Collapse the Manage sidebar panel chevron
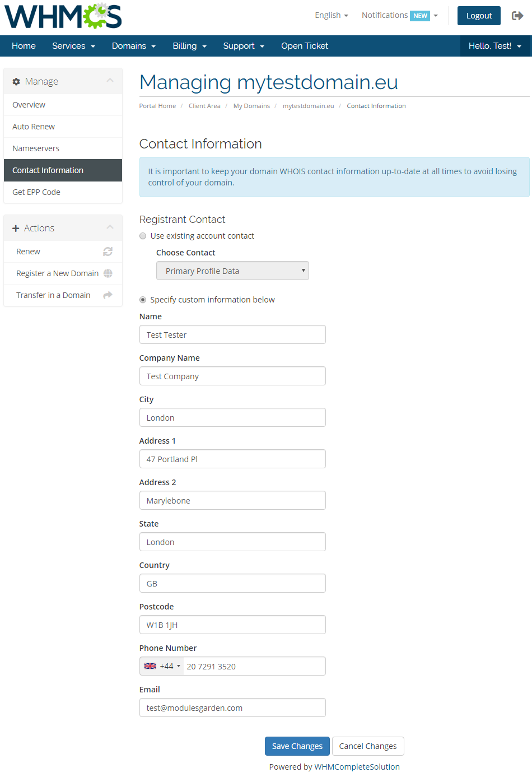The height and width of the screenshot is (782, 532). [110, 81]
